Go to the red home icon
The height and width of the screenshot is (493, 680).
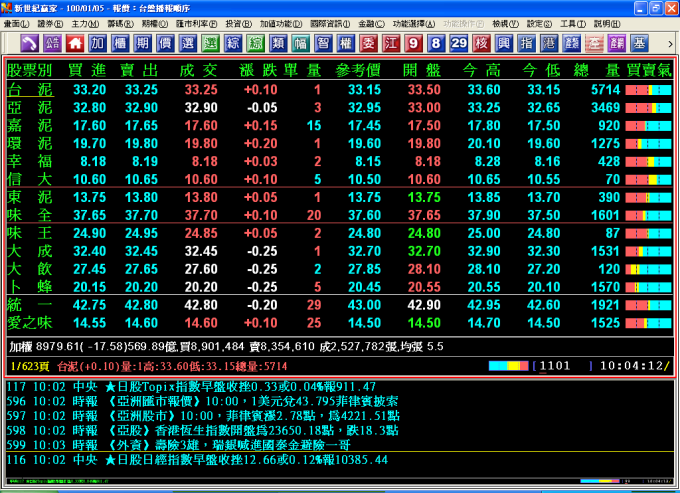(75, 43)
